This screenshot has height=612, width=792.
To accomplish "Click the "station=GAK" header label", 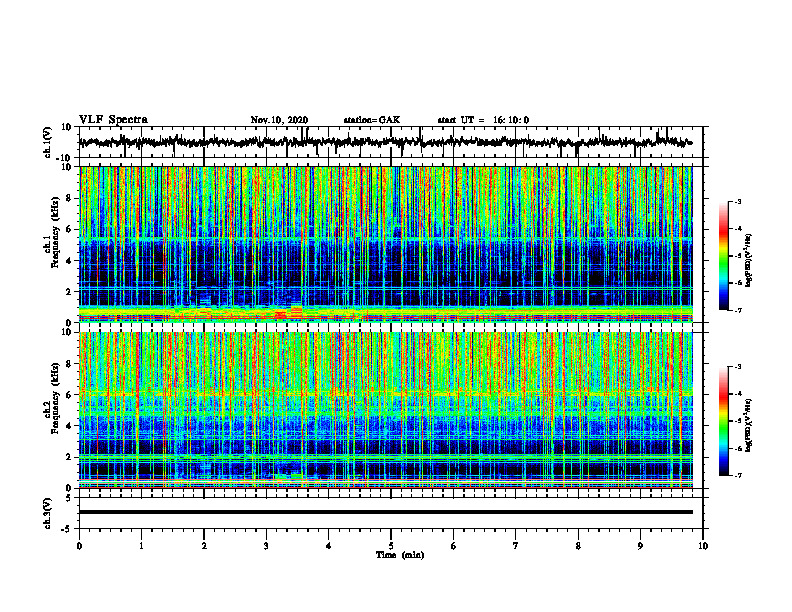I will tap(372, 120).
